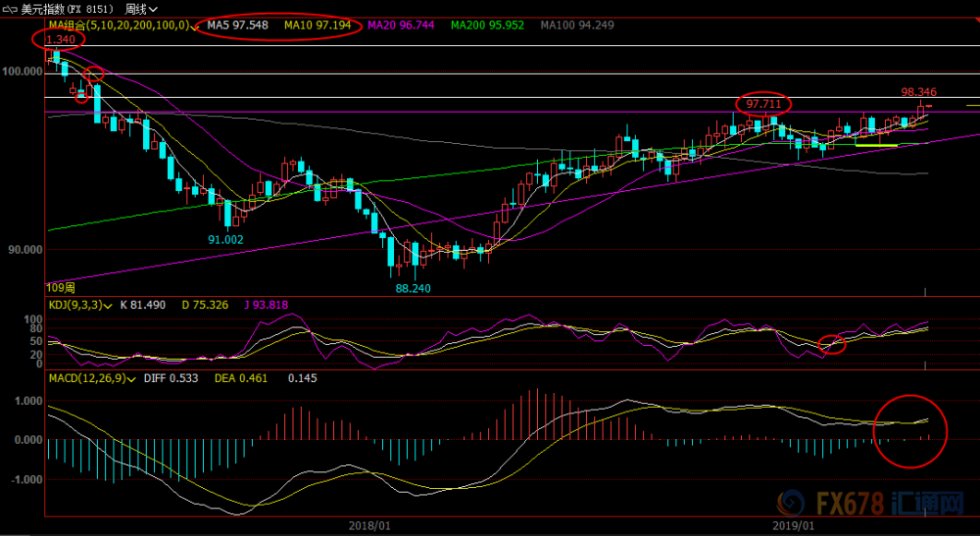980x536 pixels.
Task: Click the 91.002 low price marker
Action: point(225,240)
